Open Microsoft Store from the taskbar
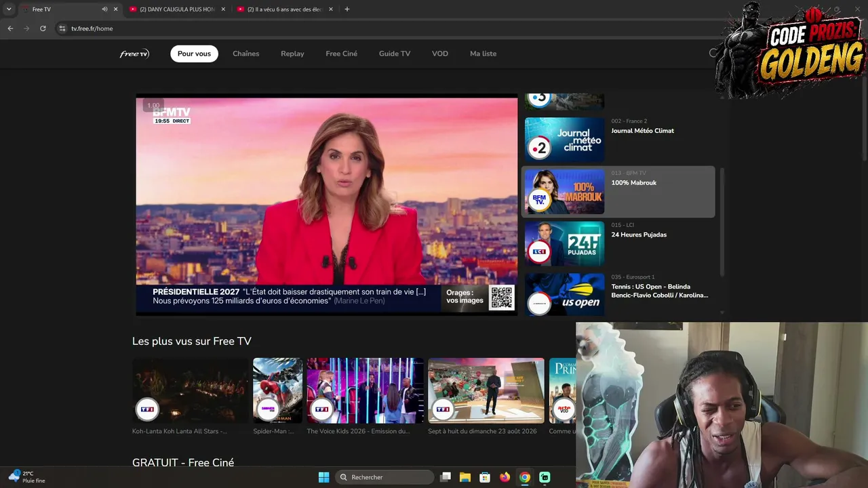868x488 pixels. [485, 477]
